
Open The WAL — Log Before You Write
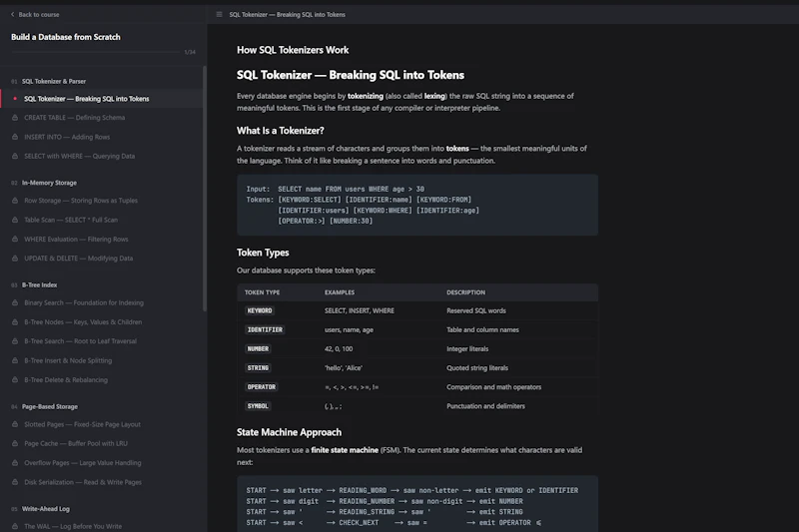[x=73, y=527]
